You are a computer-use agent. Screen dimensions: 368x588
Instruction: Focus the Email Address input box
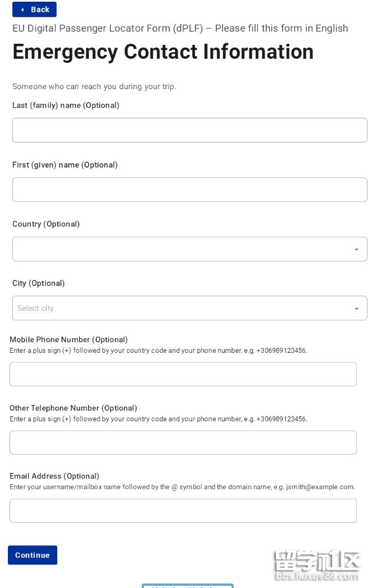tap(183, 511)
